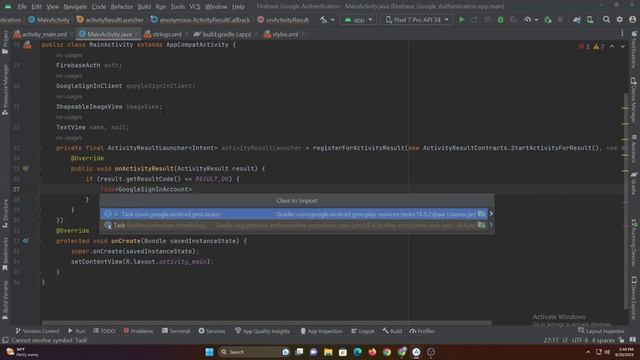Open the Project tool window sidebar
Screen dimensions: 640x360
coord(5,42)
